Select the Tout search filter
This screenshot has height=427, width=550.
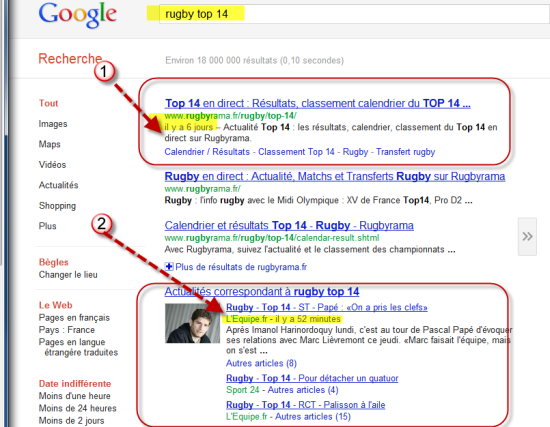point(48,103)
